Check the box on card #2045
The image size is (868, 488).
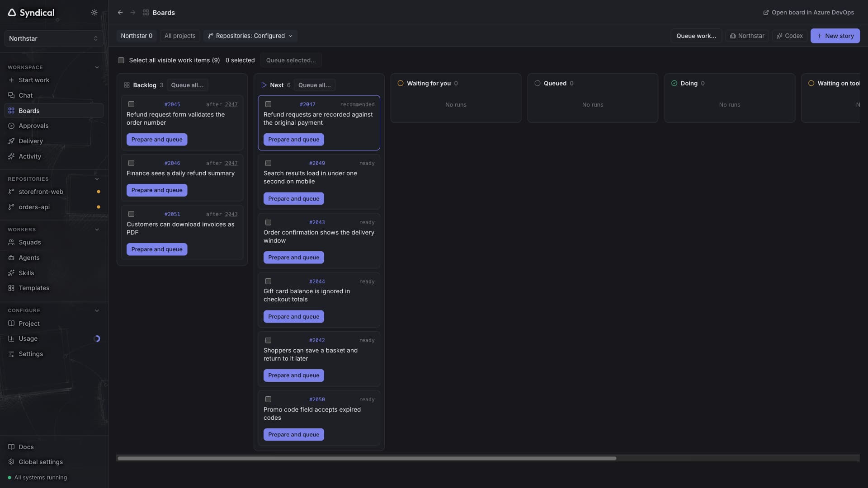(131, 104)
